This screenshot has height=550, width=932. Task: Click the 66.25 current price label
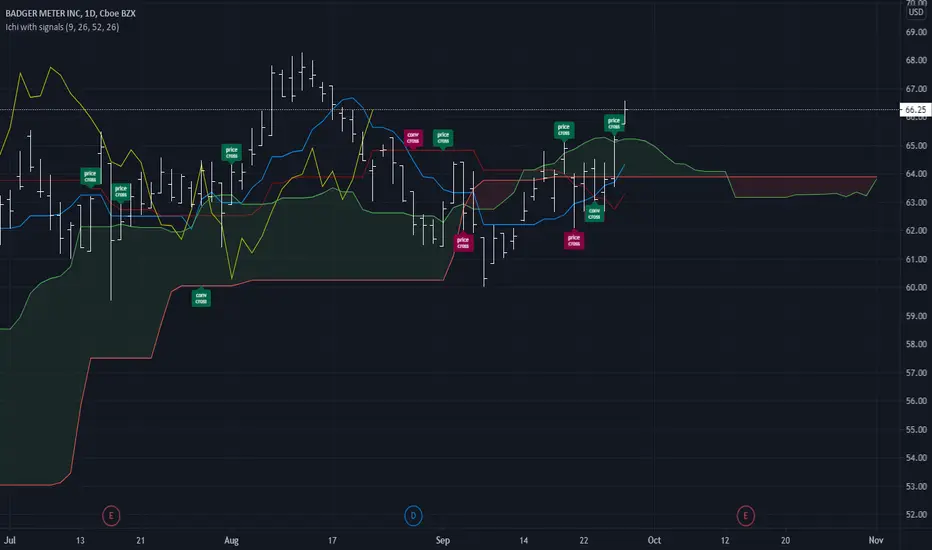pyautogui.click(x=915, y=109)
